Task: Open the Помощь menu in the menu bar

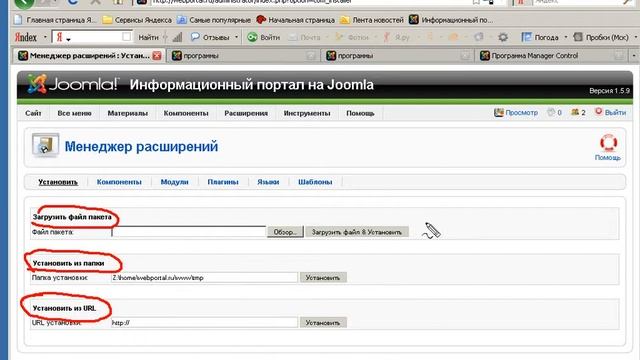Action: coord(360,113)
